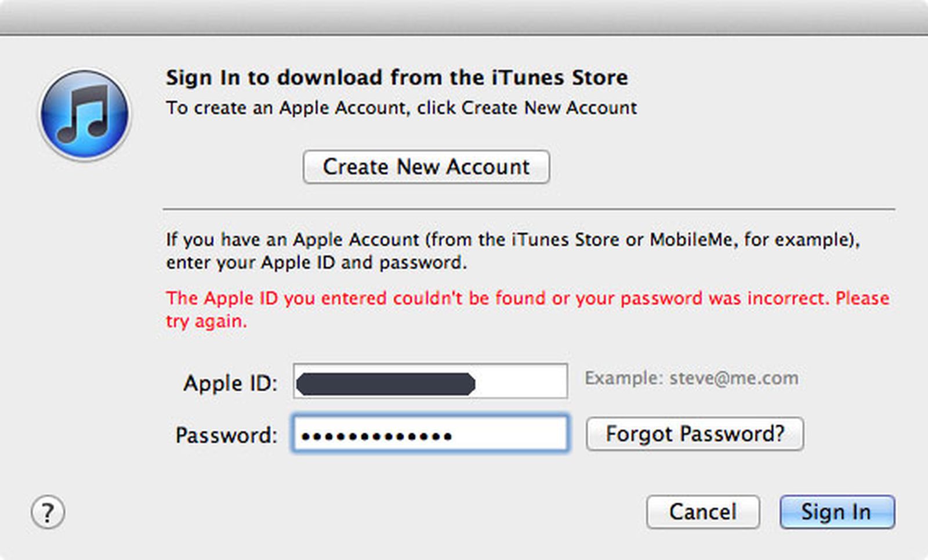
Task: Click the "To create an Apple Account" subtitle
Action: 401,108
